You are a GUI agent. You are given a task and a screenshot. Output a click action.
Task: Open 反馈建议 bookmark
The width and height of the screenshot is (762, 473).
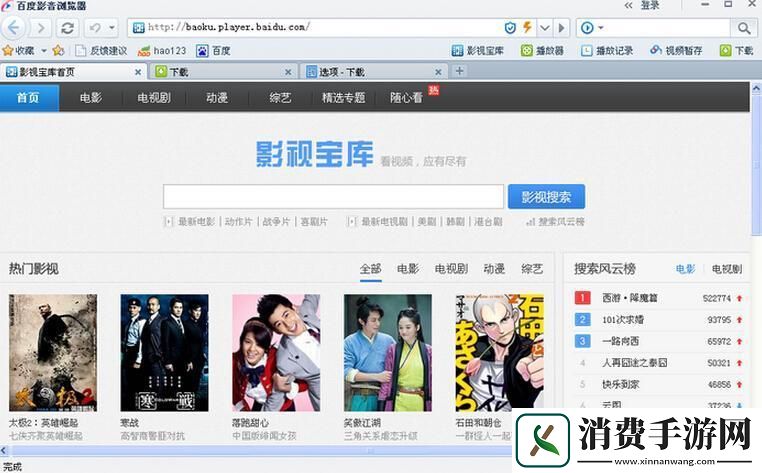[x=101, y=51]
